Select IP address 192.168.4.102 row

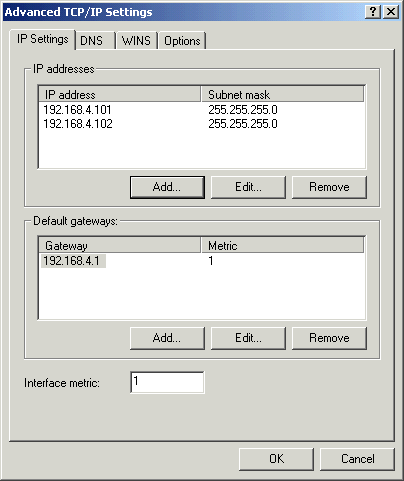click(202, 124)
